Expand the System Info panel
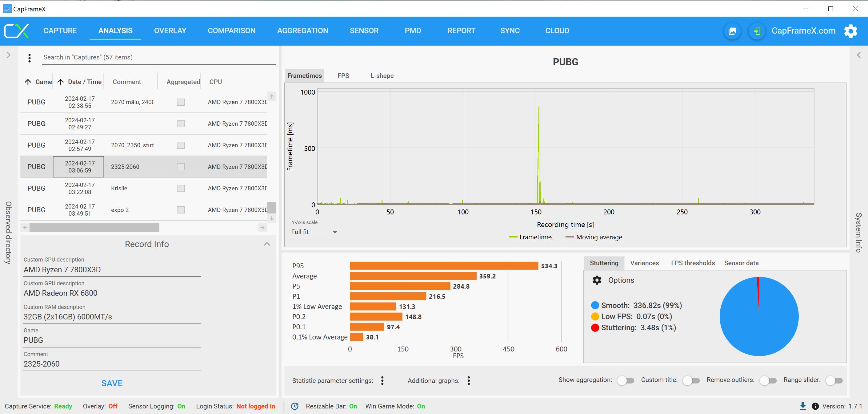The height and width of the screenshot is (414, 868). tap(858, 55)
